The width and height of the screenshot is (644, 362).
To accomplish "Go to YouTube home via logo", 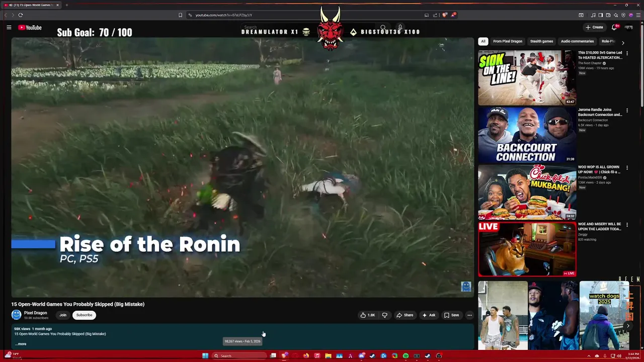I will point(30,28).
